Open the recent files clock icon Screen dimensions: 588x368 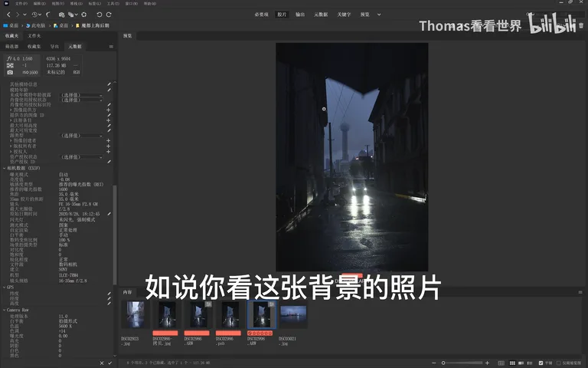point(34,15)
